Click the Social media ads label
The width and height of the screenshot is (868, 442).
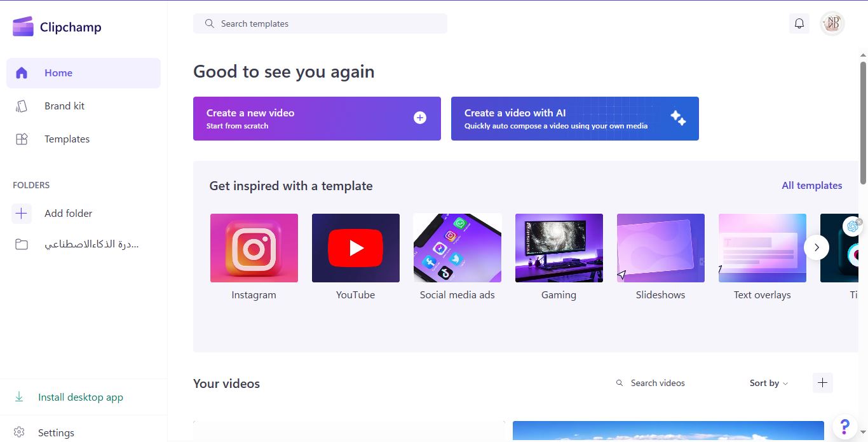coord(458,295)
